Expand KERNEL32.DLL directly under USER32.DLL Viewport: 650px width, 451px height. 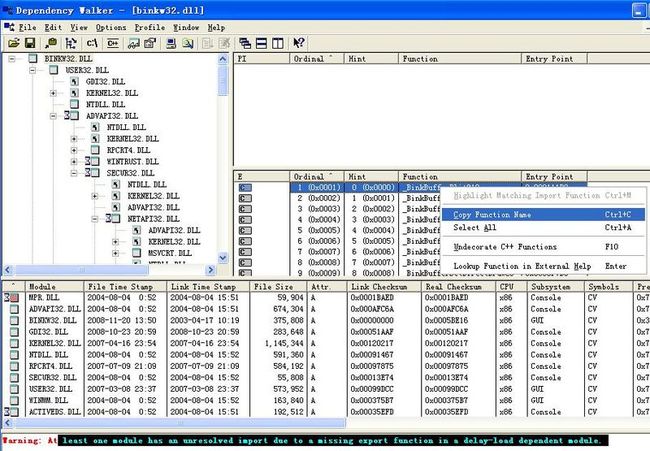point(53,93)
